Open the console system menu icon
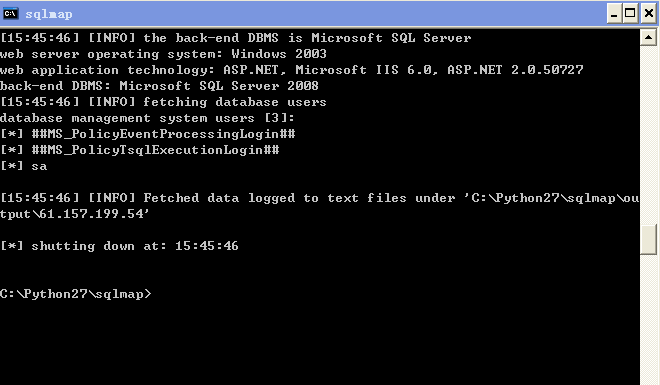 [10, 13]
